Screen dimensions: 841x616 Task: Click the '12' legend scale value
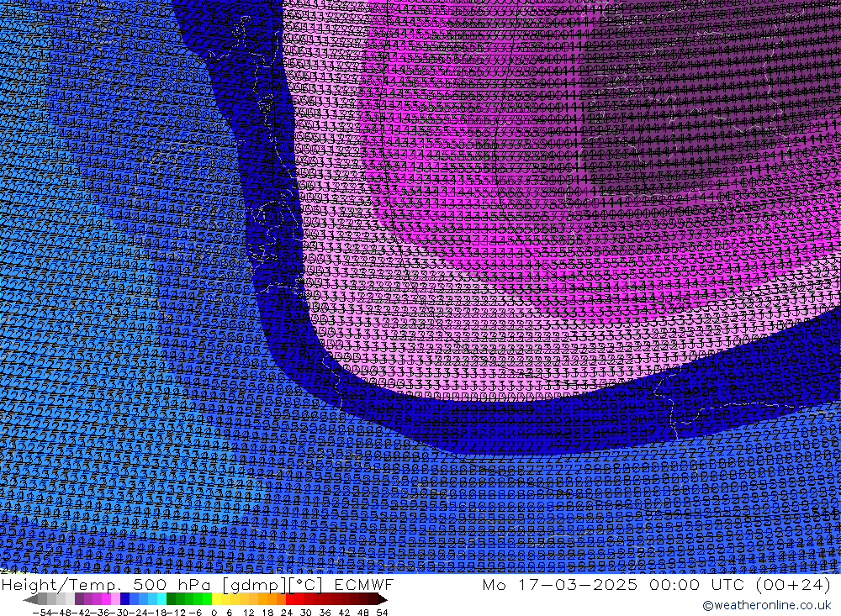click(x=248, y=613)
